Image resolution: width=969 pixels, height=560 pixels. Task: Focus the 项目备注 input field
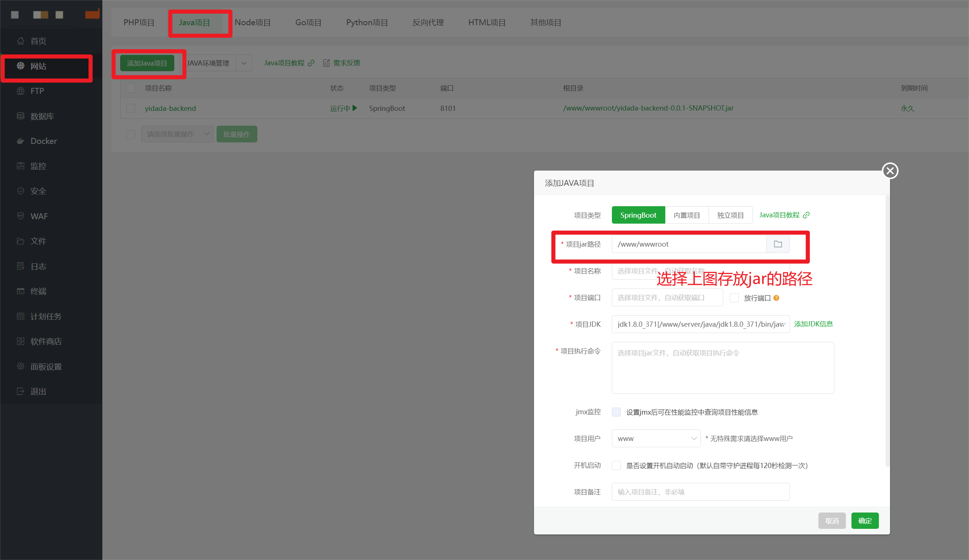701,492
